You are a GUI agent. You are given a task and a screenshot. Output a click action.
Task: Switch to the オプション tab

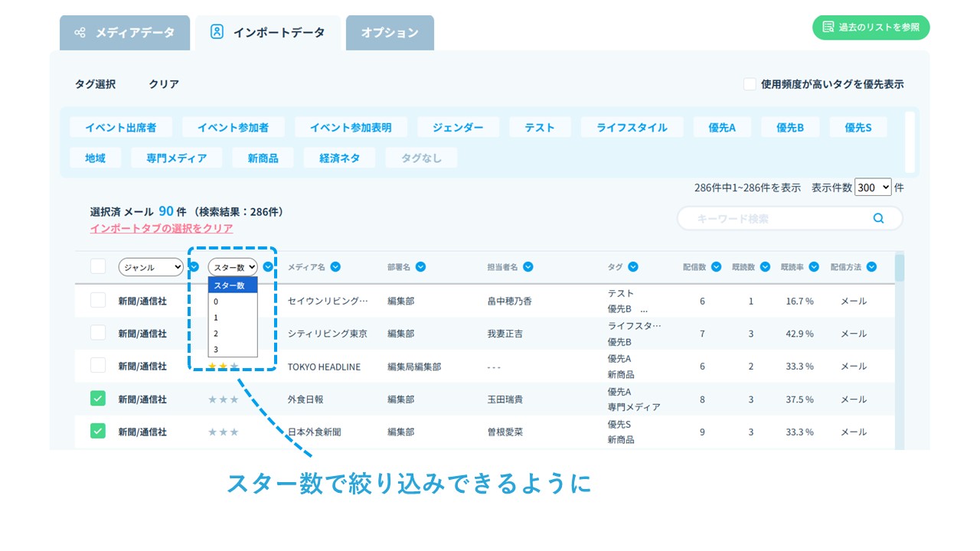[x=390, y=33]
